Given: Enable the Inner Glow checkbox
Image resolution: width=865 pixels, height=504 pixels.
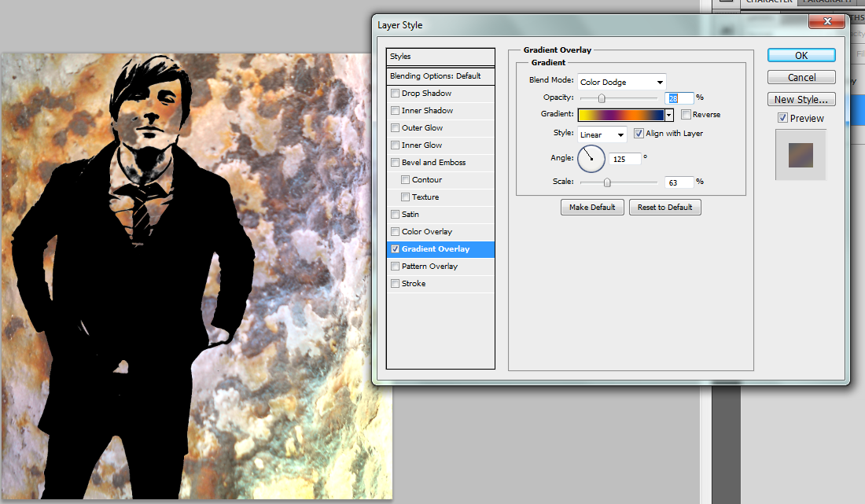Looking at the screenshot, I should [395, 145].
